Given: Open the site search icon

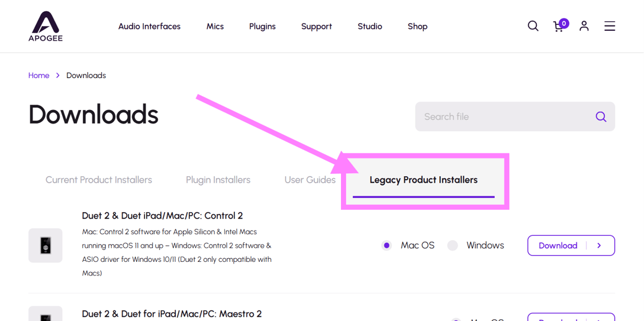Looking at the screenshot, I should click(x=533, y=26).
